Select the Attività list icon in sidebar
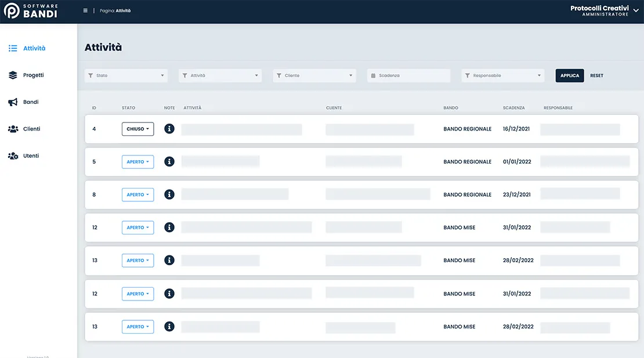Screen dimensions: 644x358 click(x=13, y=48)
